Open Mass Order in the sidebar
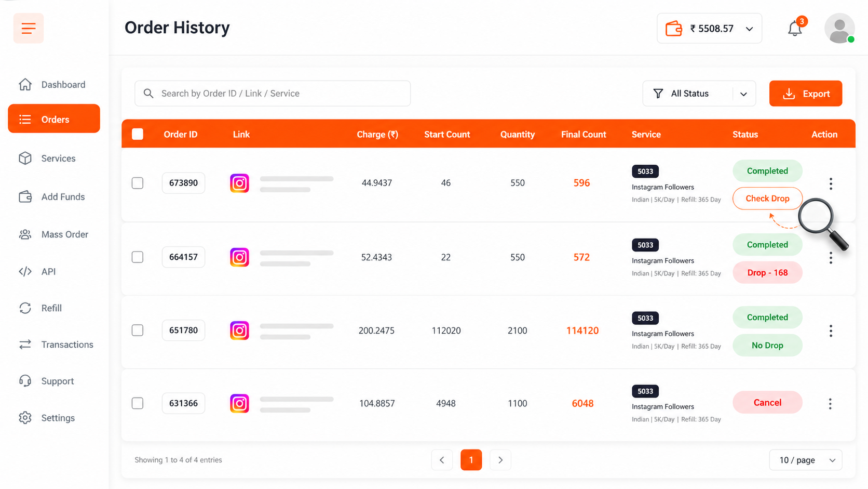Viewport: 868px width, 489px height. (54, 234)
